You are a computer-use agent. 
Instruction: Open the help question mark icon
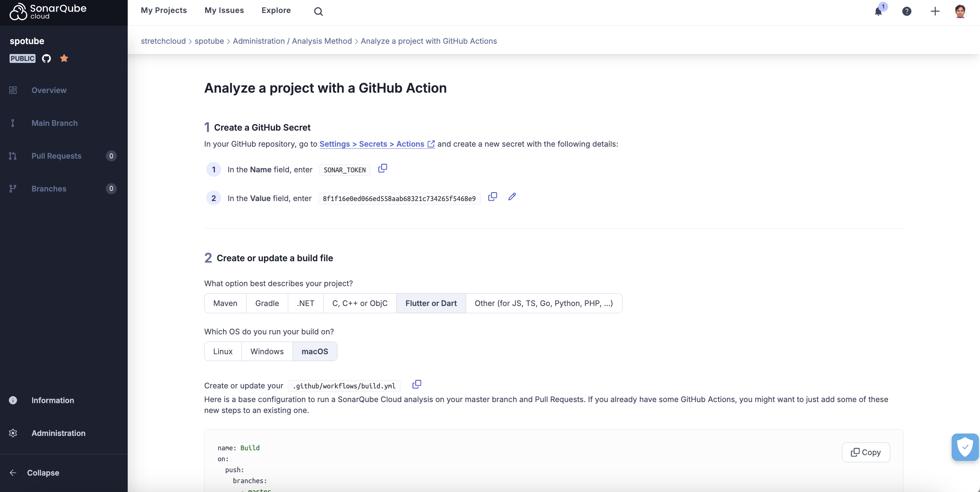(x=907, y=11)
